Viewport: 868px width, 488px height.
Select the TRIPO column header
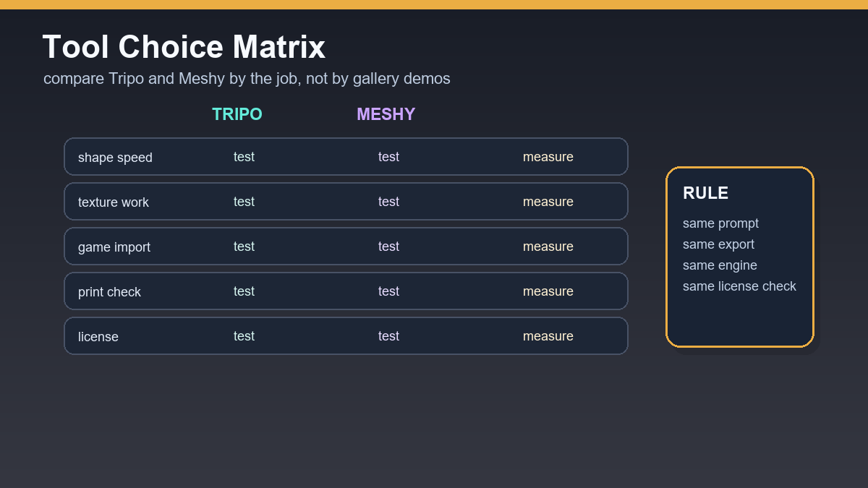[x=237, y=114]
